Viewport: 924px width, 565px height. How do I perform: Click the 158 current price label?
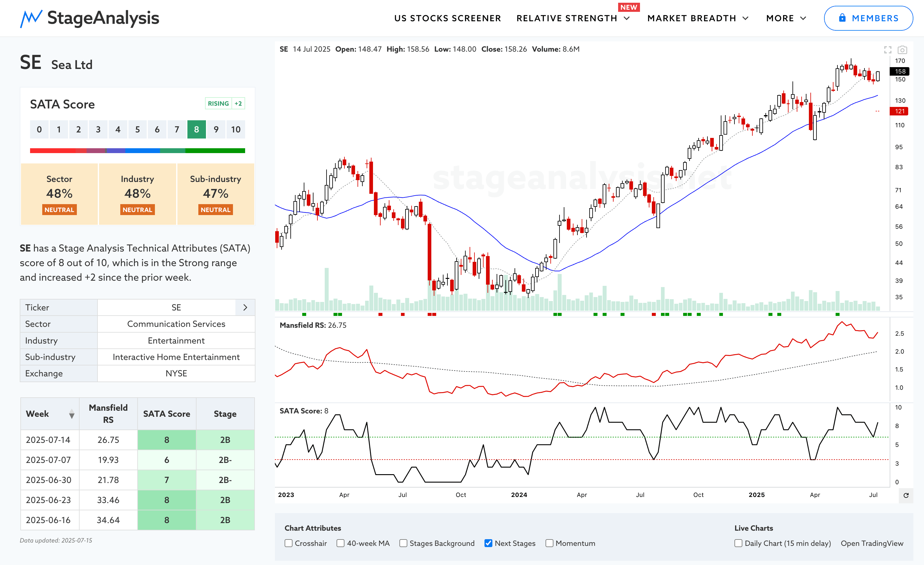coord(899,71)
